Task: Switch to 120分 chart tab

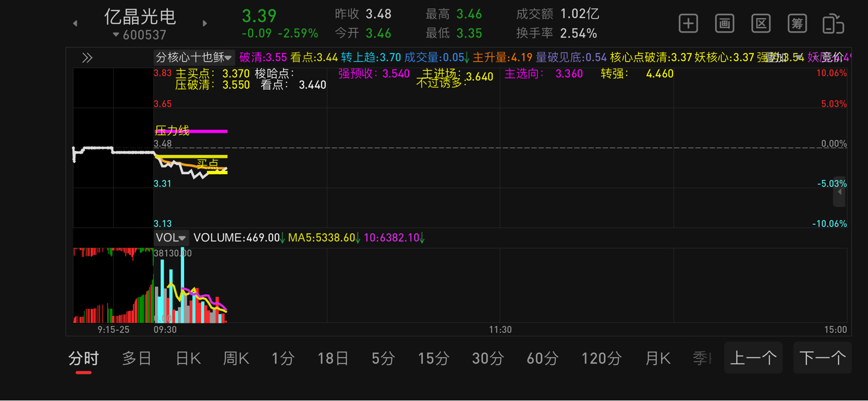Action: 602,359
